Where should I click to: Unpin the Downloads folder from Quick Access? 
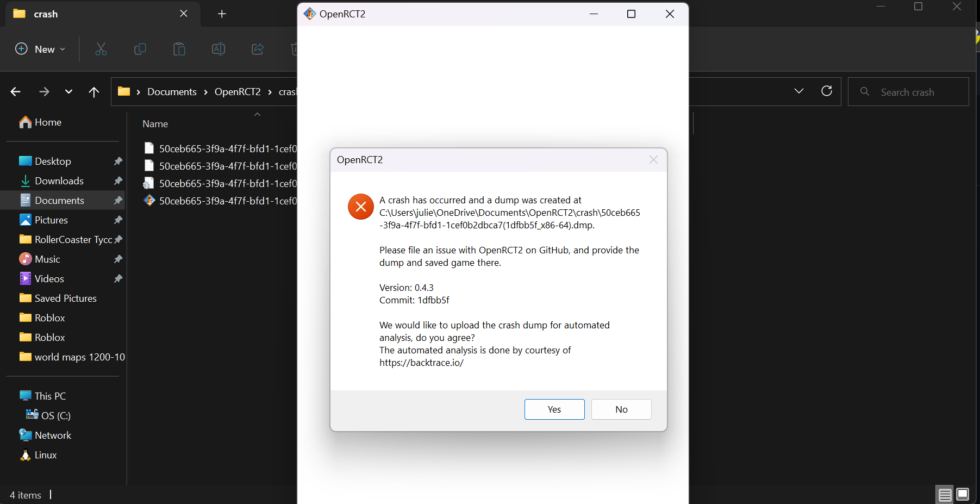[118, 181]
